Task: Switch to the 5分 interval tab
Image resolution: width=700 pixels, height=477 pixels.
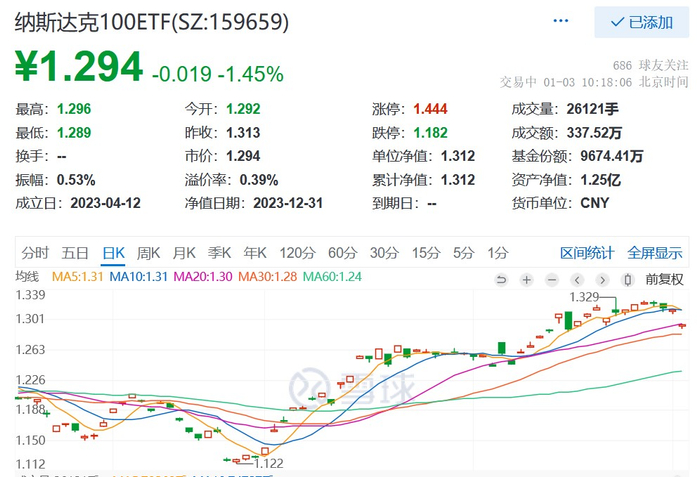Action: [x=463, y=253]
